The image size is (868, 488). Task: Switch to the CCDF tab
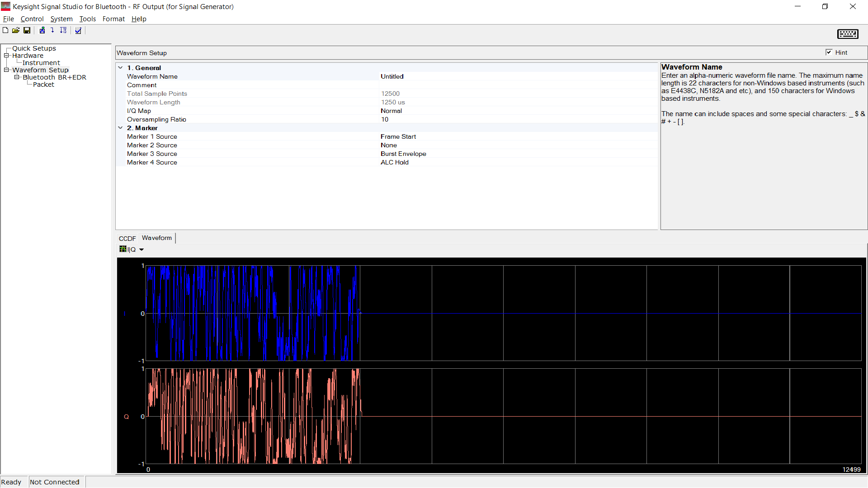(127, 238)
